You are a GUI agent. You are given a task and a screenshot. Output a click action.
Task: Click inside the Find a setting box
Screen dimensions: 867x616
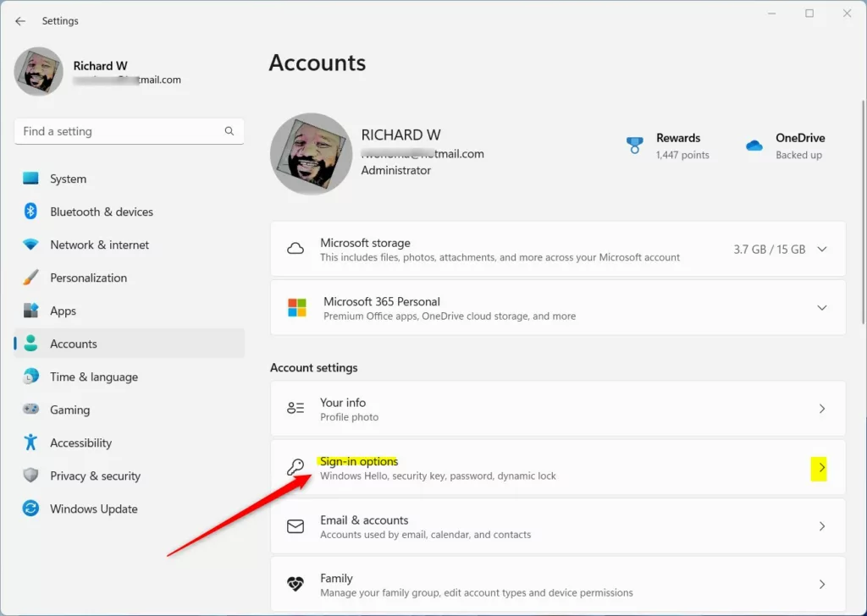[119, 131]
